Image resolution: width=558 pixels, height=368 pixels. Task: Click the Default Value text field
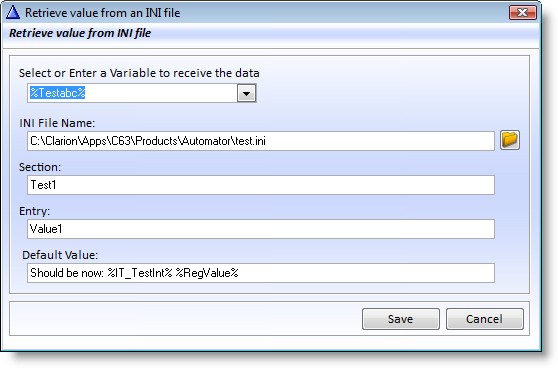click(x=261, y=273)
